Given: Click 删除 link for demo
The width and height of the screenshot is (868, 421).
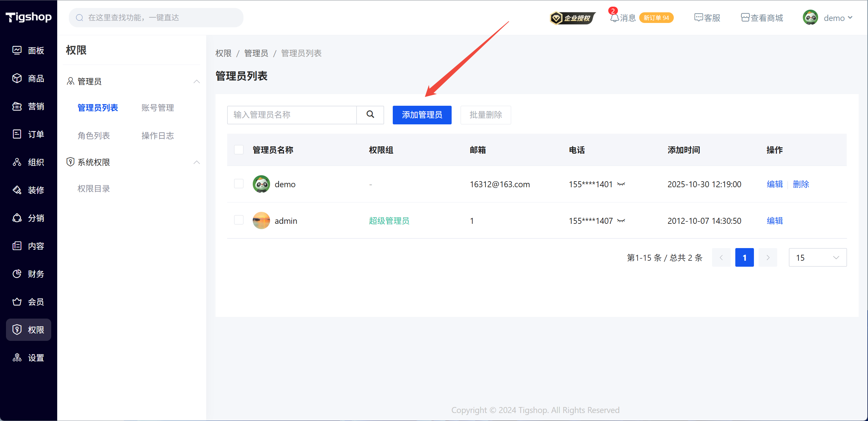Looking at the screenshot, I should 800,184.
